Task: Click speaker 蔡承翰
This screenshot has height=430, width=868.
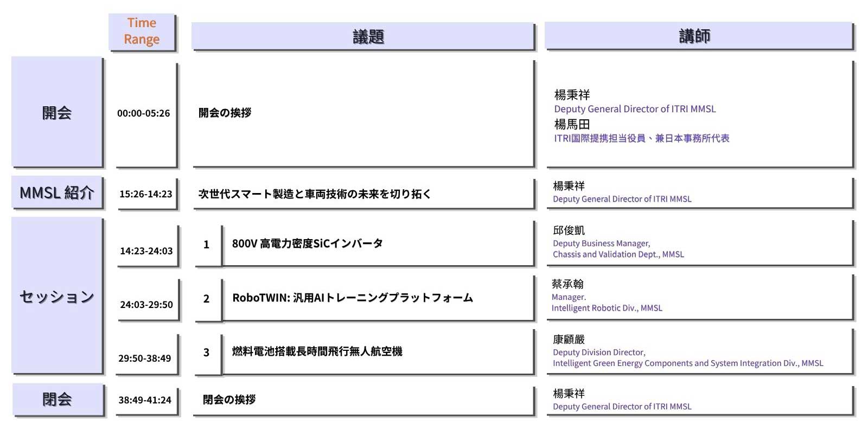Action: (x=567, y=284)
